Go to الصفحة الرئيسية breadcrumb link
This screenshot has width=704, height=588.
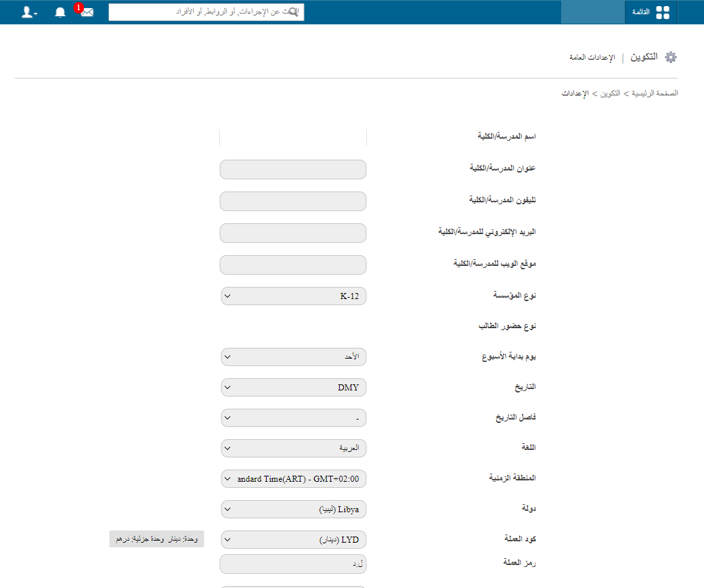coord(655,93)
